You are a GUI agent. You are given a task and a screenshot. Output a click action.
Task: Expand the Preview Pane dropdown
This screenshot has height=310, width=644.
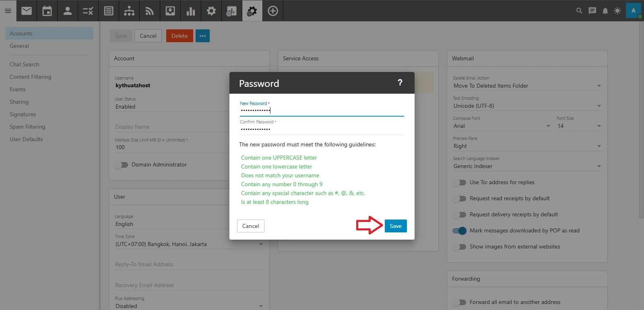(526, 146)
